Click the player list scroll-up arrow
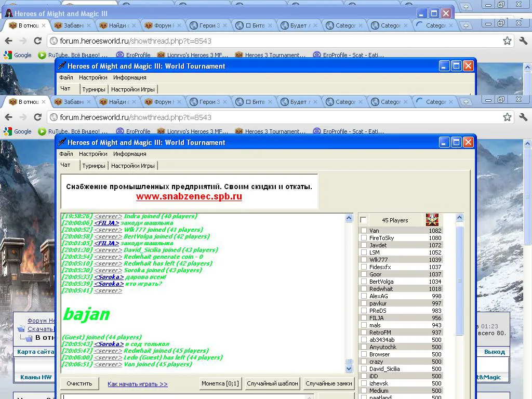 coord(459,218)
